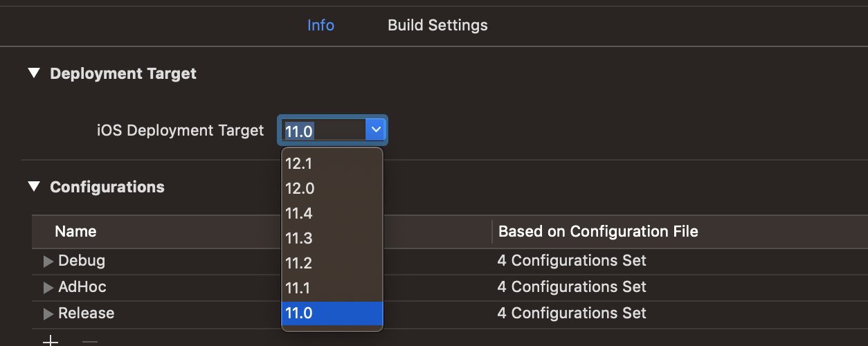868x346 pixels.
Task: Expand the AdHoc configuration triangle
Action: [48, 287]
